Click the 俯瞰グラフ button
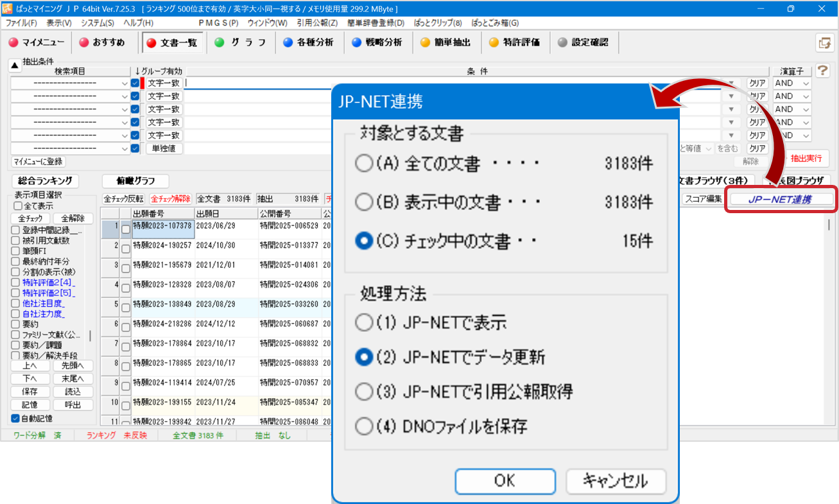Image resolution: width=839 pixels, height=504 pixels. coord(135,181)
